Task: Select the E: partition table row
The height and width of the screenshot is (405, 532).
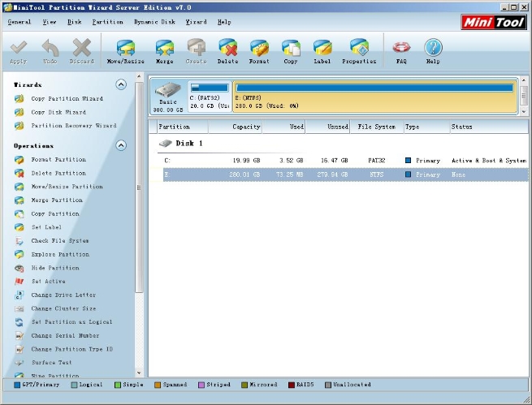Action: pos(345,174)
